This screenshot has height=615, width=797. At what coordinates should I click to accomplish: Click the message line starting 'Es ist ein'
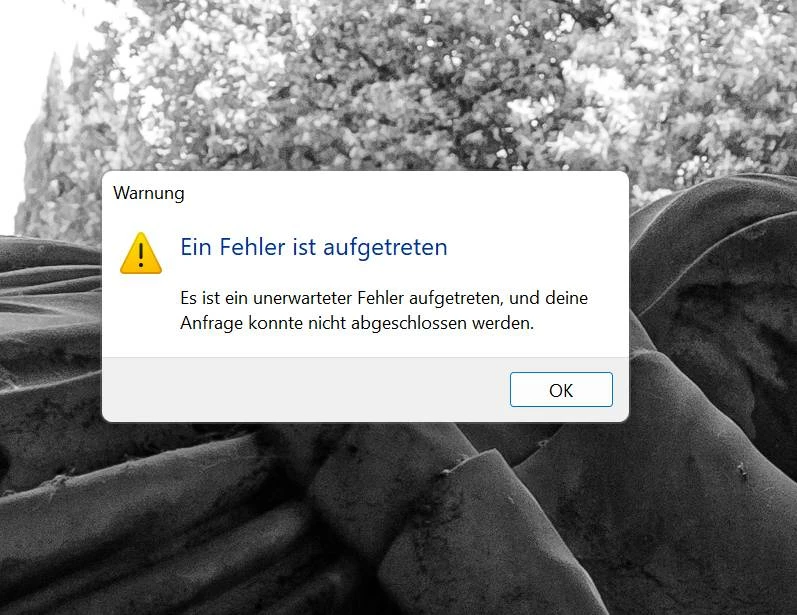click(384, 298)
